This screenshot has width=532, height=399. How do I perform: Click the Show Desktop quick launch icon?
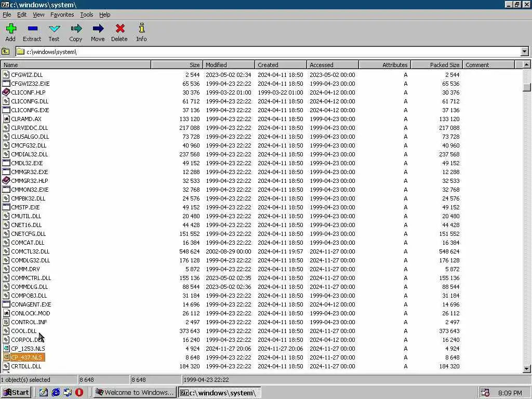click(44, 392)
